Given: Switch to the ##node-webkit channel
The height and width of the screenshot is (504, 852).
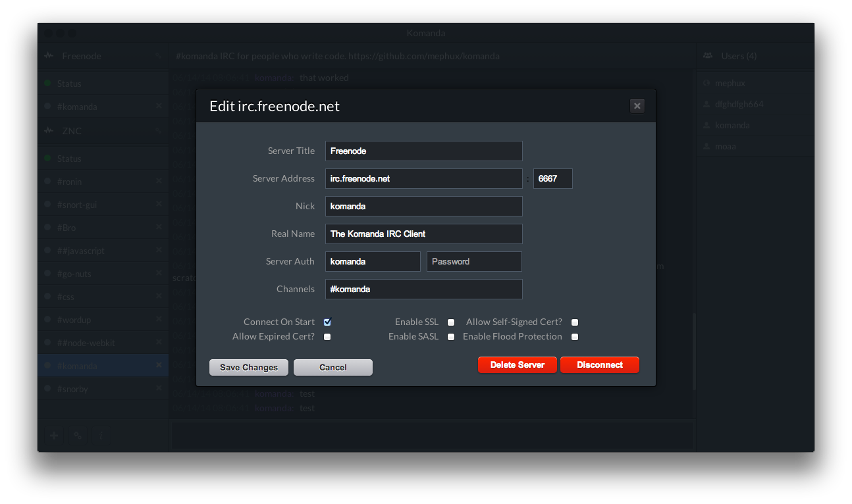Looking at the screenshot, I should [103, 343].
